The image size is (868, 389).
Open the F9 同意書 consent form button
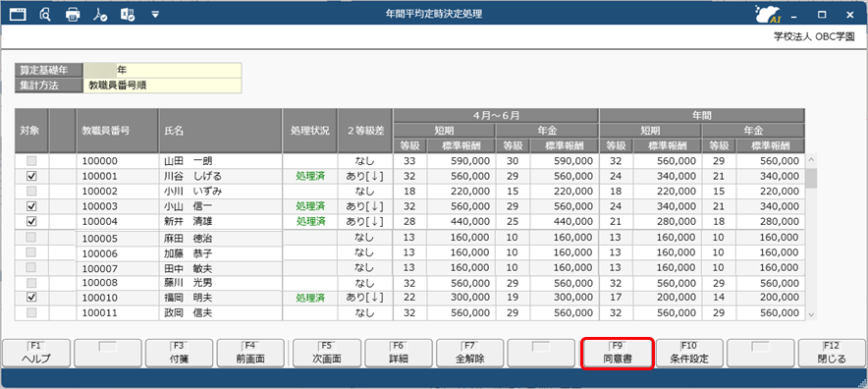(618, 353)
